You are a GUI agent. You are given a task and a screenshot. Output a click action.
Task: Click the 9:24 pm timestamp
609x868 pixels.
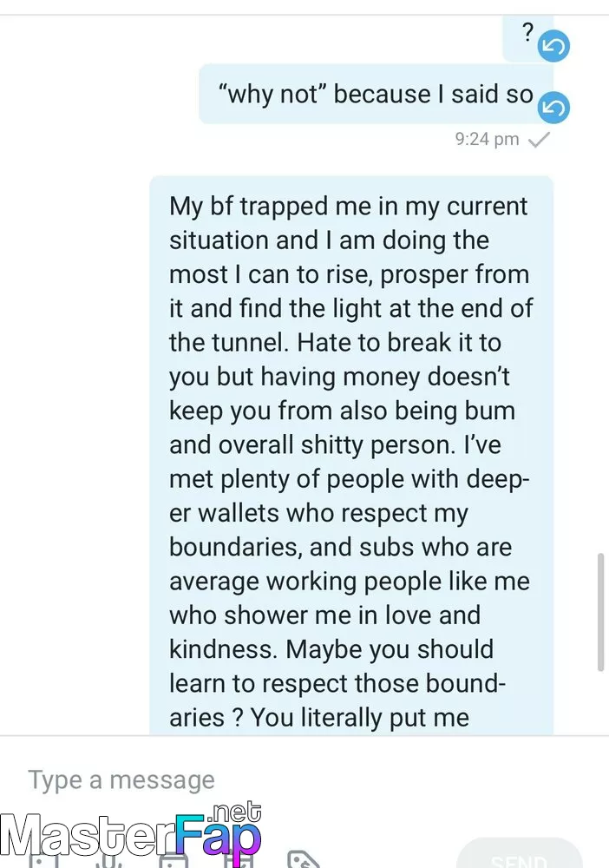(x=487, y=139)
